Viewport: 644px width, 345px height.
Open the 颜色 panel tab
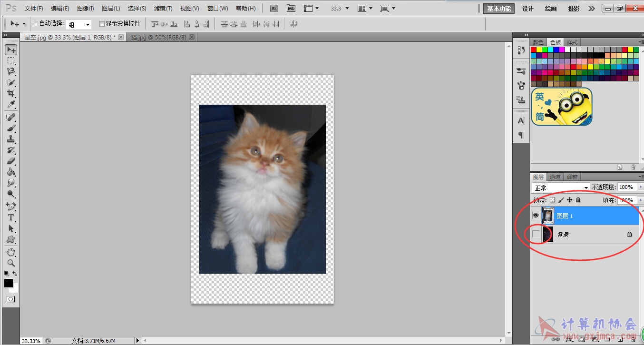click(x=538, y=42)
